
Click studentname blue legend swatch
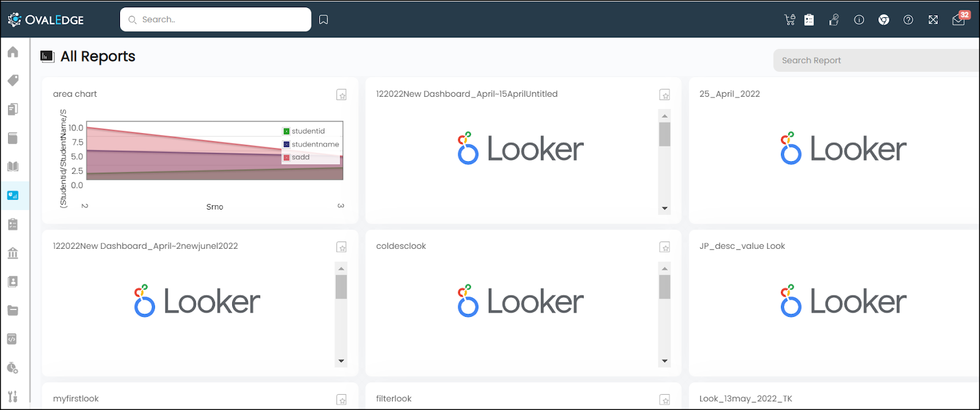[286, 145]
